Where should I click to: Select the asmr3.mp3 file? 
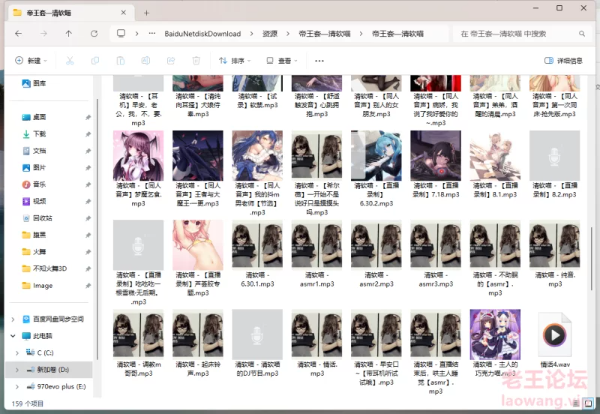[x=435, y=254]
